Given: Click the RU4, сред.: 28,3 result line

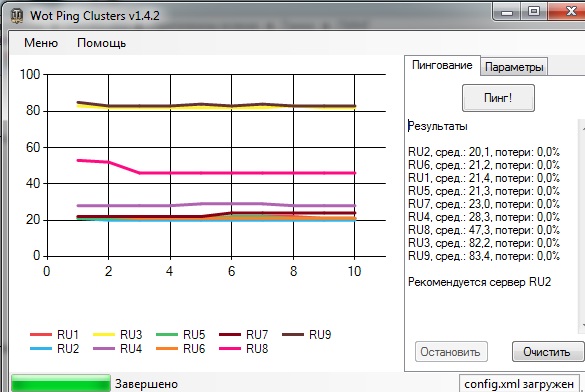Looking at the screenshot, I should 484,217.
